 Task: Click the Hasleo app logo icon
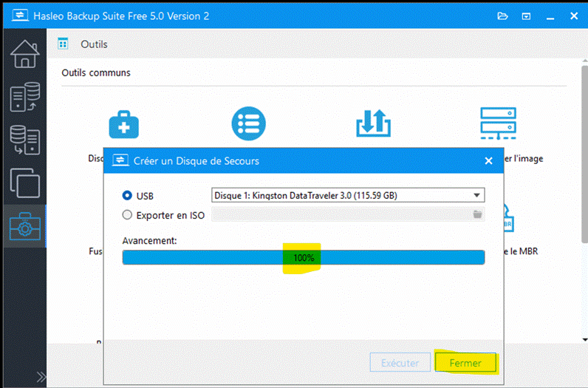[20, 16]
